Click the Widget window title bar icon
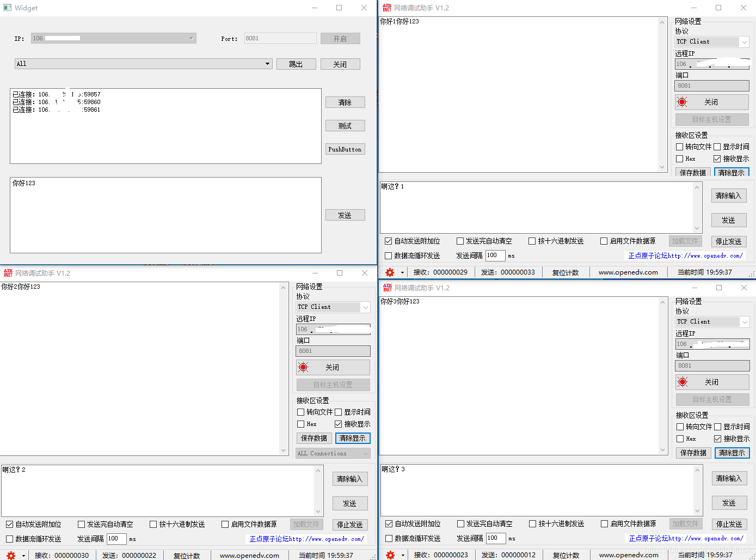The height and width of the screenshot is (560, 756). point(8,8)
